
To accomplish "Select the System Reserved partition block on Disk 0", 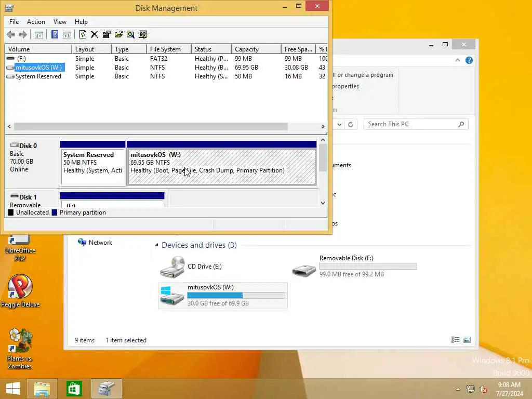I will pyautogui.click(x=92, y=163).
